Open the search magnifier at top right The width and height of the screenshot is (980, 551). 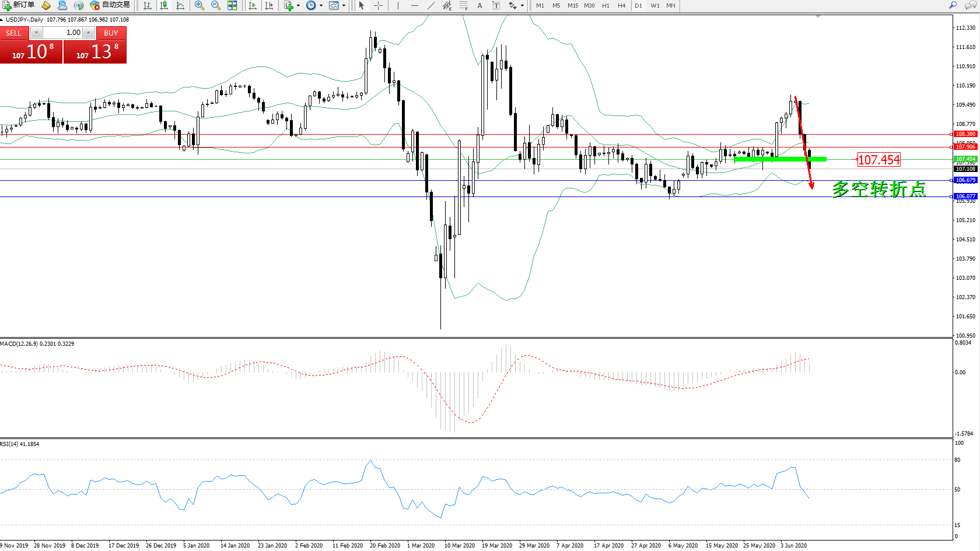coord(953,5)
